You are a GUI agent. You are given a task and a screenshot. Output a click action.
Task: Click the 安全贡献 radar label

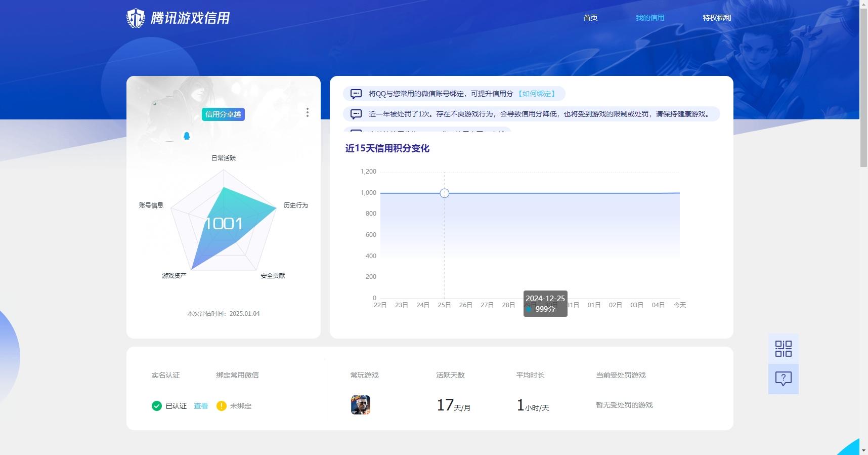273,275
